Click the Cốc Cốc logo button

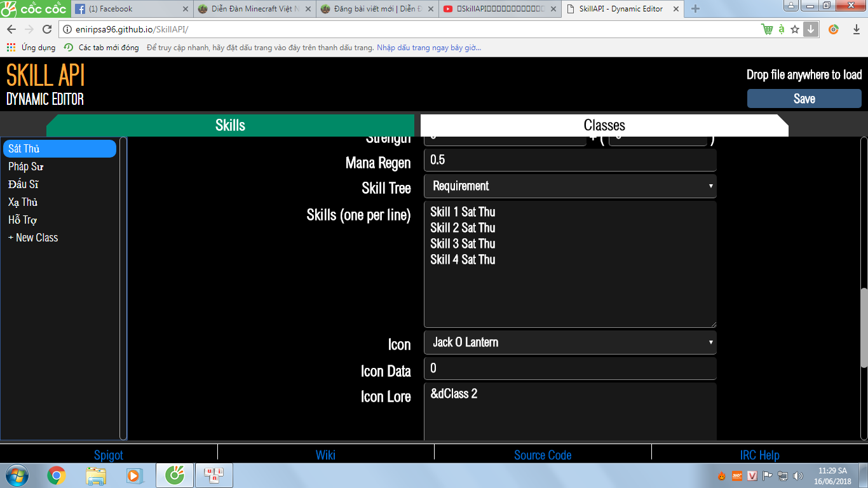34,8
